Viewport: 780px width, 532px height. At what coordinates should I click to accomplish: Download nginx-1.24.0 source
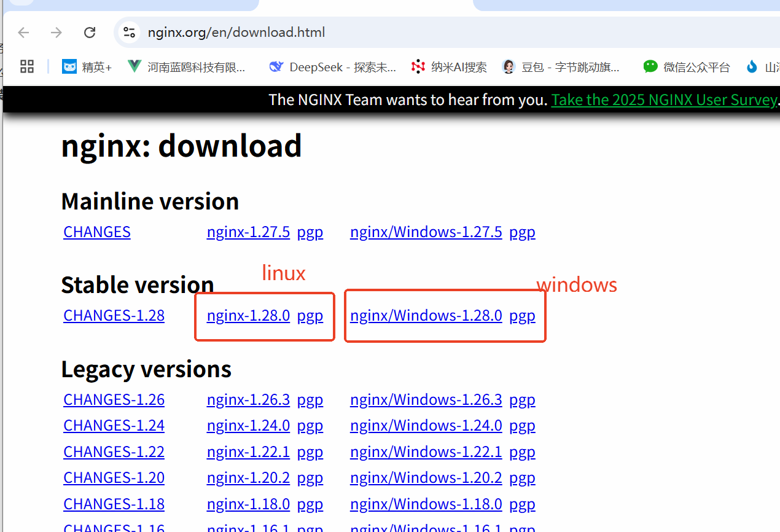248,426
